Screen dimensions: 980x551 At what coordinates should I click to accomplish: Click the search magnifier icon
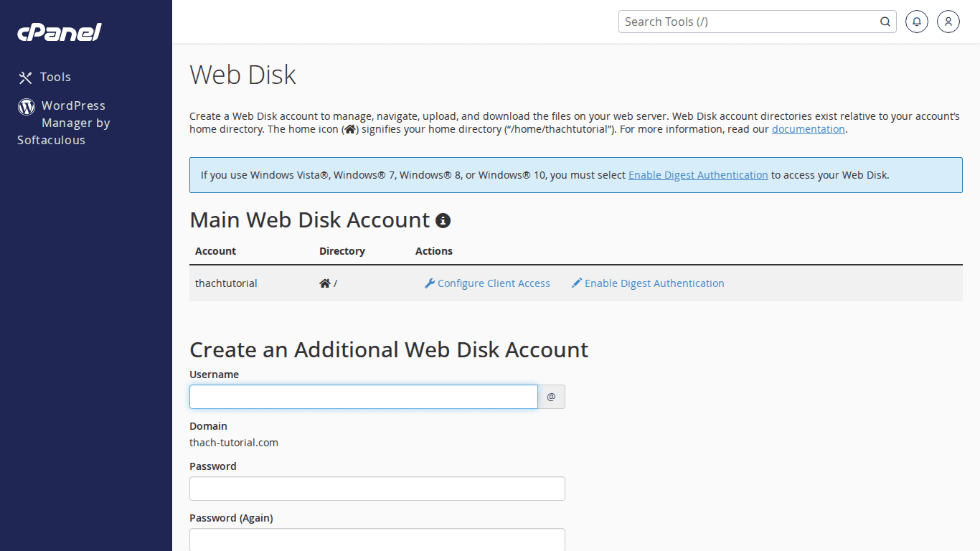(885, 22)
